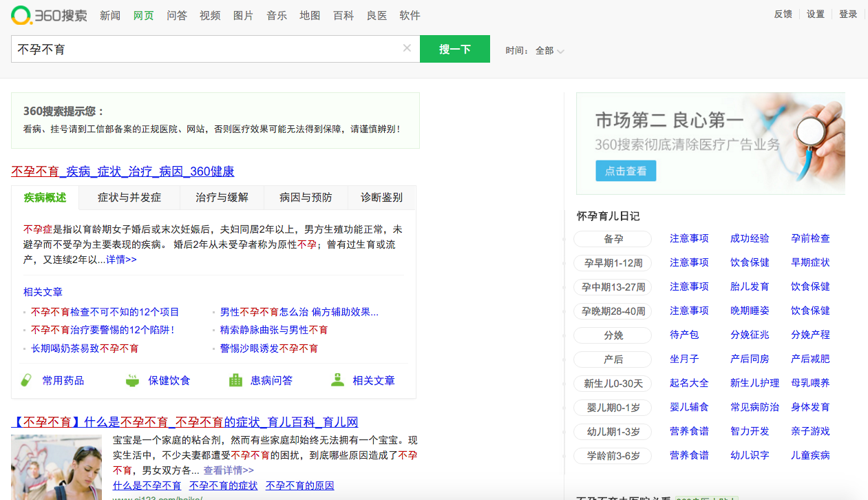
Task: Expand snippet with 查看详情>> link
Action: point(229,470)
